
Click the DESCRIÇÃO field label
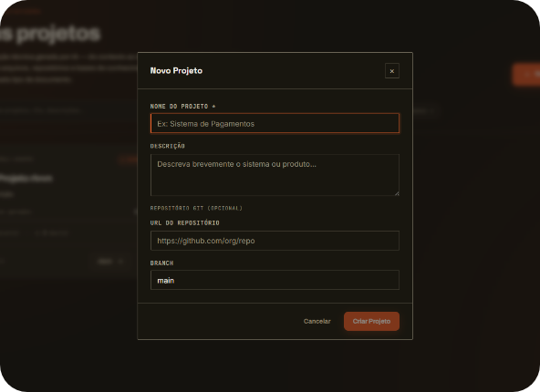coord(167,146)
